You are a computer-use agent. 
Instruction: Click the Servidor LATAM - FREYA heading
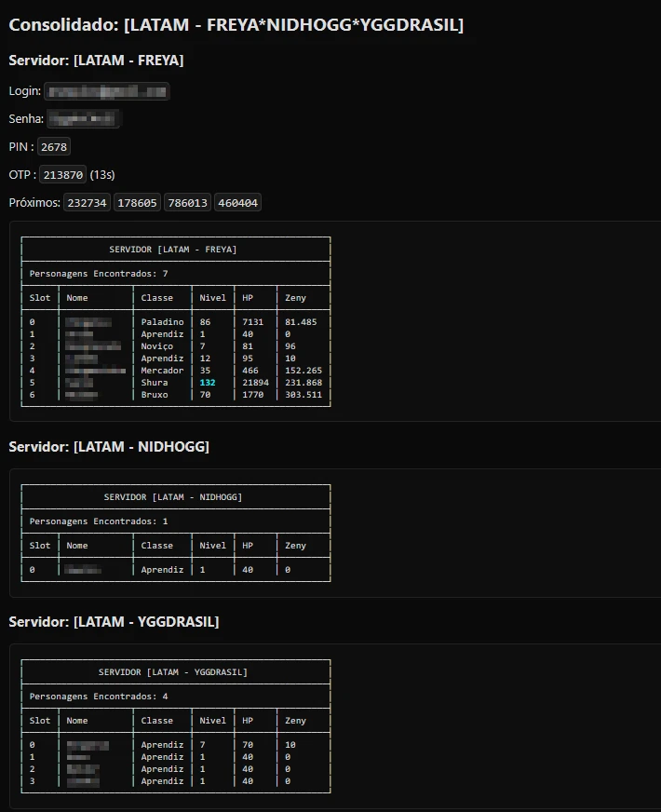pyautogui.click(x=96, y=61)
